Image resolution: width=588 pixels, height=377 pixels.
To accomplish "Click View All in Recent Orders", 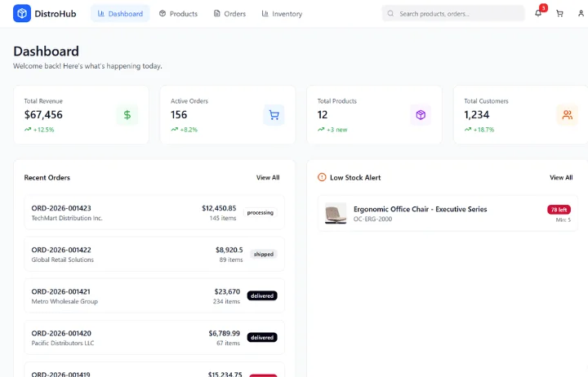I will point(268,178).
